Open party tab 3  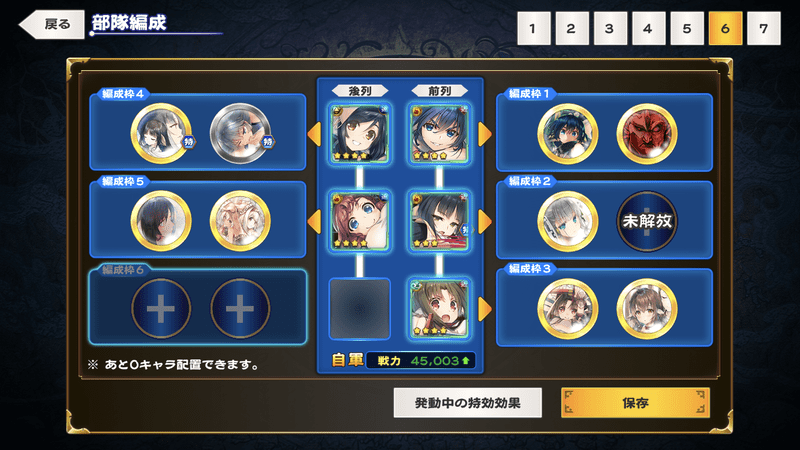coord(610,29)
